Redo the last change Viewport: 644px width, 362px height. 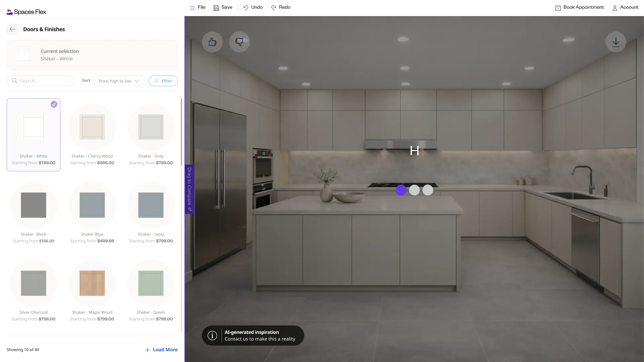coord(281,7)
